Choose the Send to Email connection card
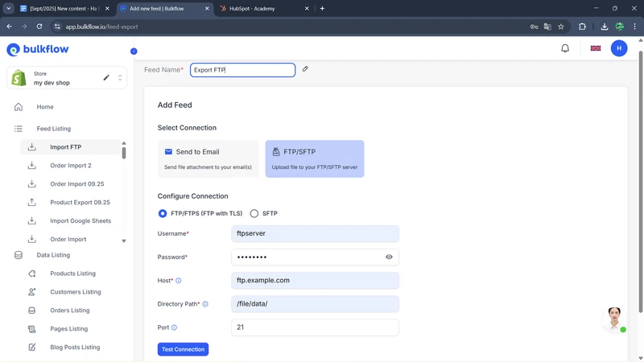The image size is (644, 362). coord(208,158)
